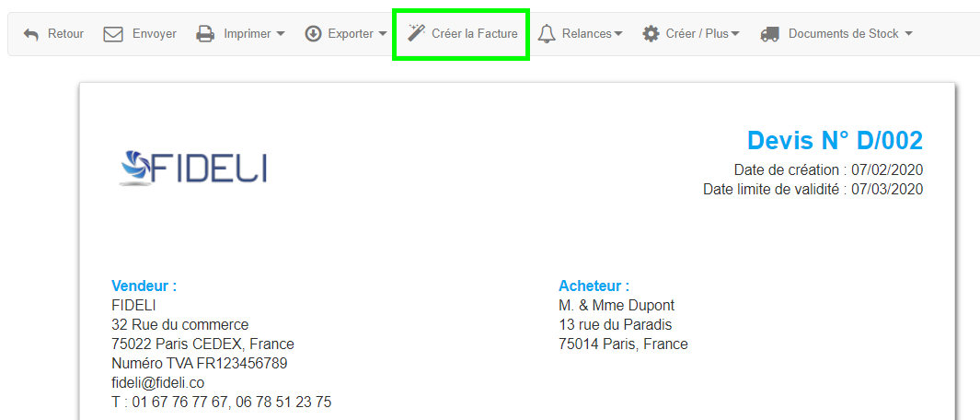Click the Date de création : 07/02/2020 line
The image size is (980, 420).
click(x=829, y=170)
